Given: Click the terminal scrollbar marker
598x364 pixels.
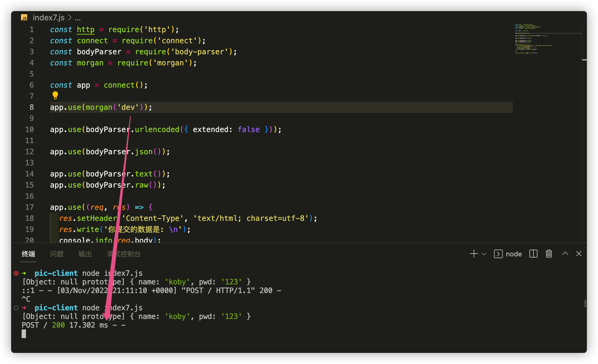Looking at the screenshot, I should click(585, 304).
